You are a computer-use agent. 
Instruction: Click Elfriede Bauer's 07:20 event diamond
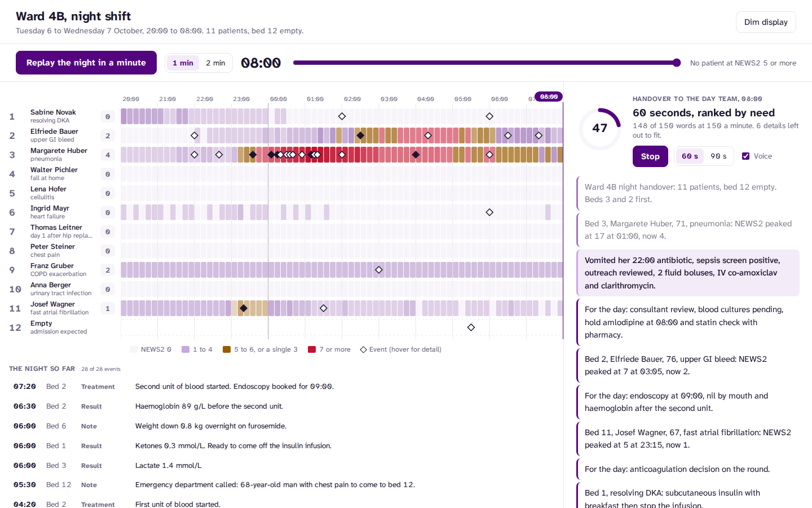pyautogui.click(x=539, y=135)
